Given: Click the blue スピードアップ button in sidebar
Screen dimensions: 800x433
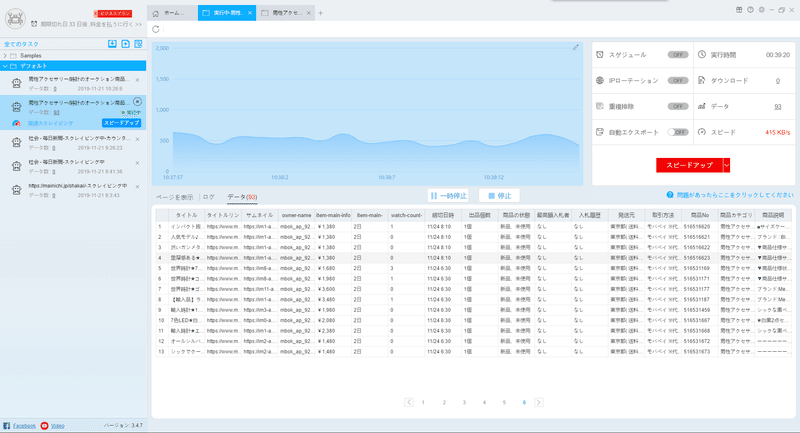Looking at the screenshot, I should [x=121, y=123].
